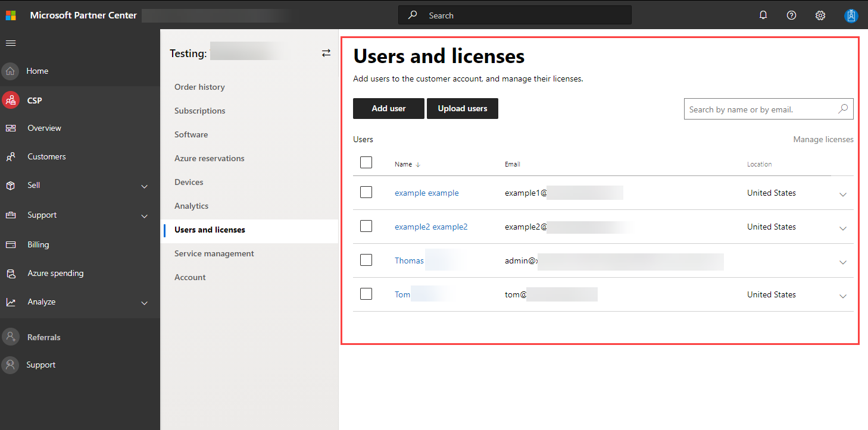Image resolution: width=868 pixels, height=430 pixels.
Task: Select the CSP section icon
Action: pos(10,100)
